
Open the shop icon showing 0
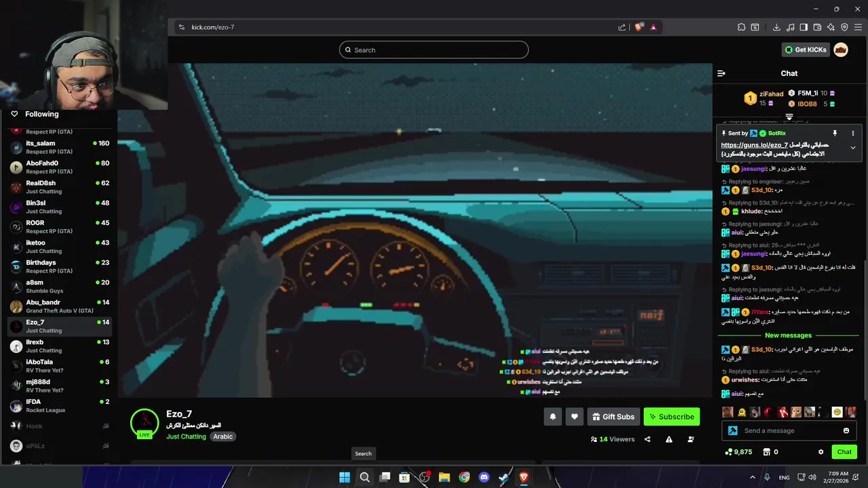[770, 452]
